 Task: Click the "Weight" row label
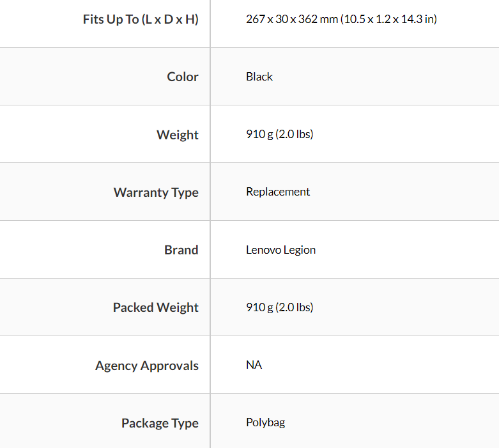pos(178,135)
